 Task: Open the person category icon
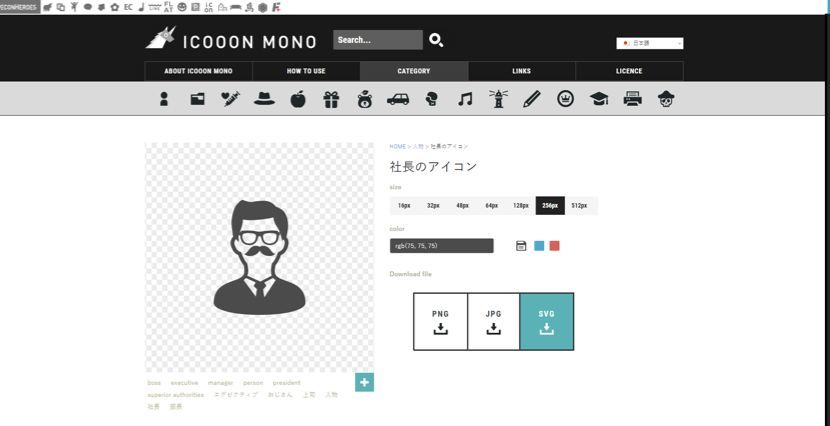point(164,99)
